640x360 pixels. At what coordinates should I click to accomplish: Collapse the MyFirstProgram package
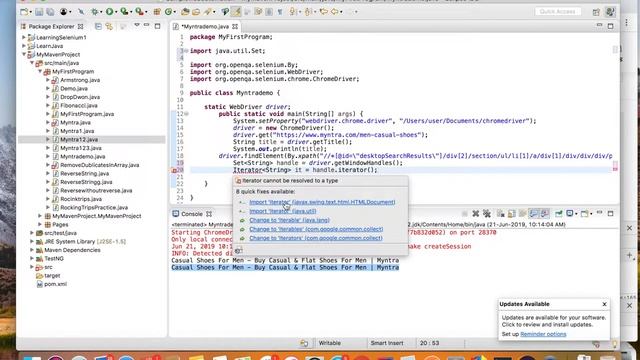coord(40,71)
